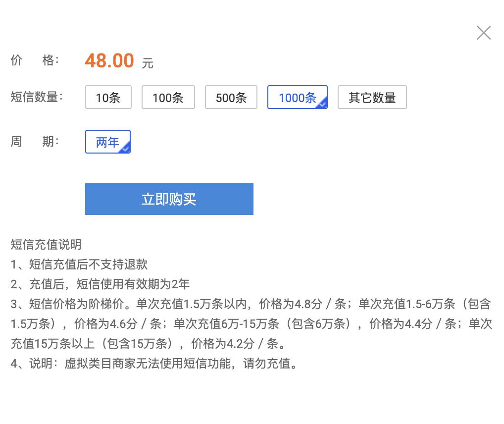
Task: Click the checkmark on 1000条 option
Action: tap(323, 105)
